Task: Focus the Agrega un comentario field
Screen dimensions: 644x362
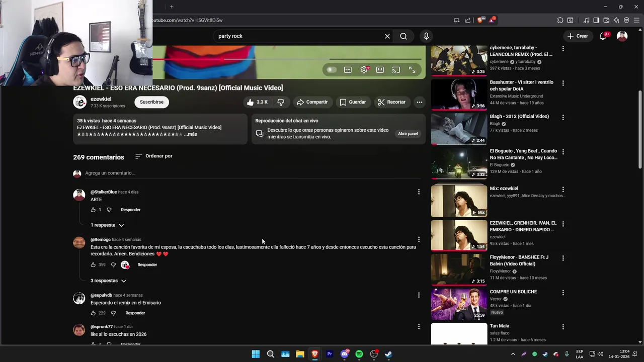Action: [252, 173]
